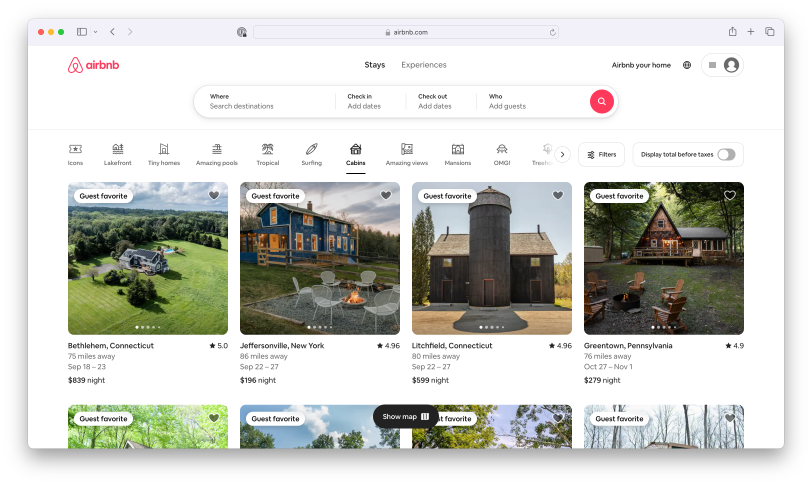The image size is (812, 486).
Task: Click Bethlehem, Connecticut listing title
Action: pyautogui.click(x=111, y=345)
